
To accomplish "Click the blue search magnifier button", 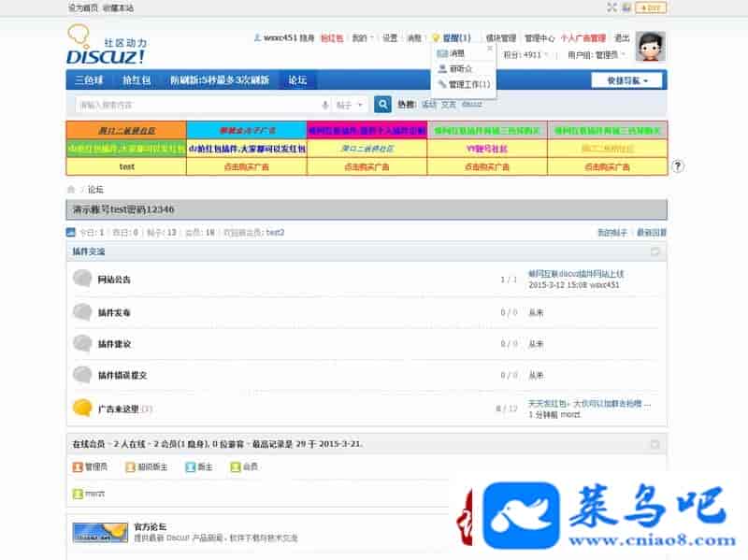I will [x=382, y=105].
